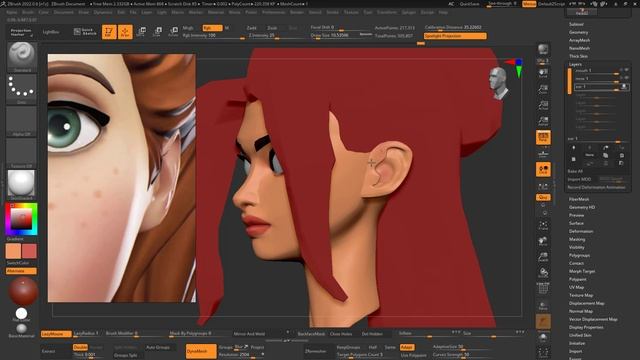
Task: Click Mirror And Weld
Action: (x=249, y=334)
